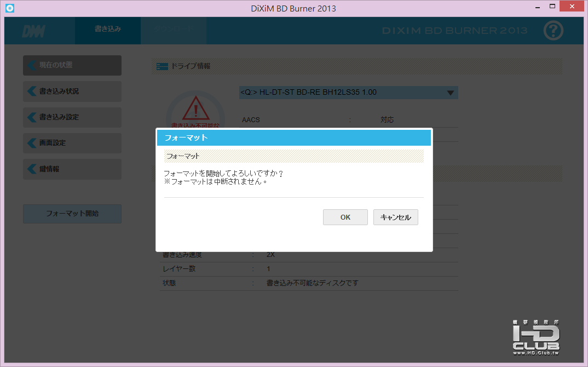Click the ※フォーマットは中断されません note
Screen dimensions: 588x367
coord(216,182)
